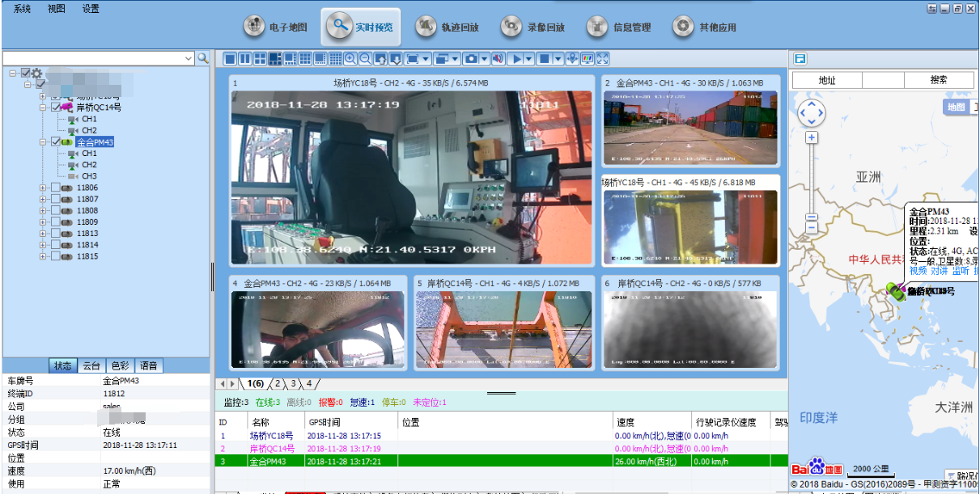Collapse the 金合PM43 tree node
The width and height of the screenshot is (980, 494).
click(x=43, y=142)
